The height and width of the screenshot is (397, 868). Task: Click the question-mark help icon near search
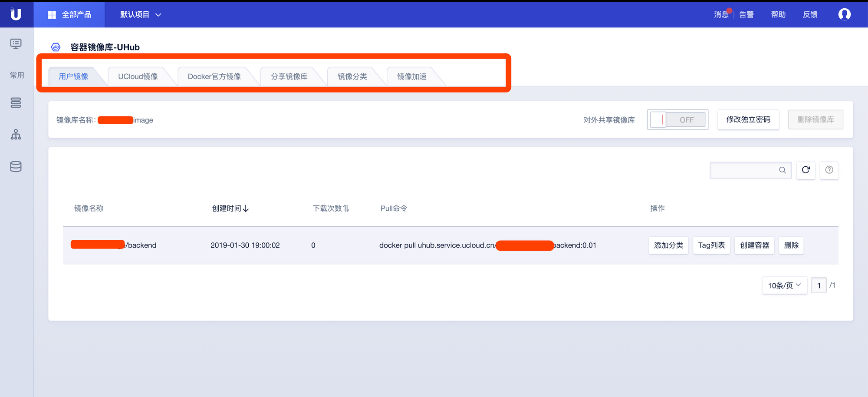click(829, 170)
